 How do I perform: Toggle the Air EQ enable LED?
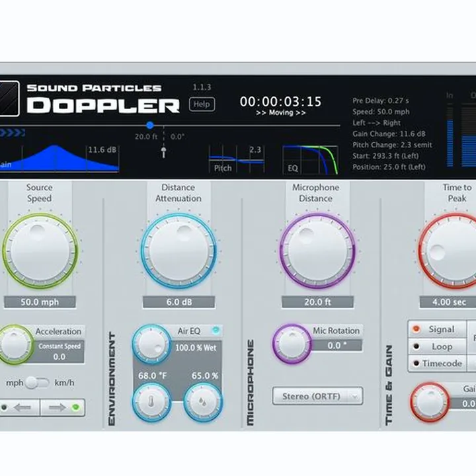[x=216, y=330]
